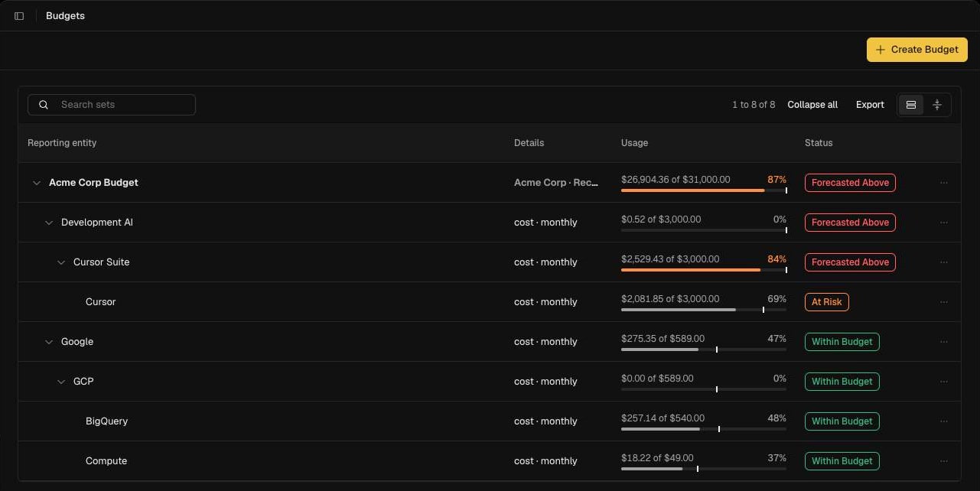Open the more menu for Acme Corp Budget

[943, 183]
